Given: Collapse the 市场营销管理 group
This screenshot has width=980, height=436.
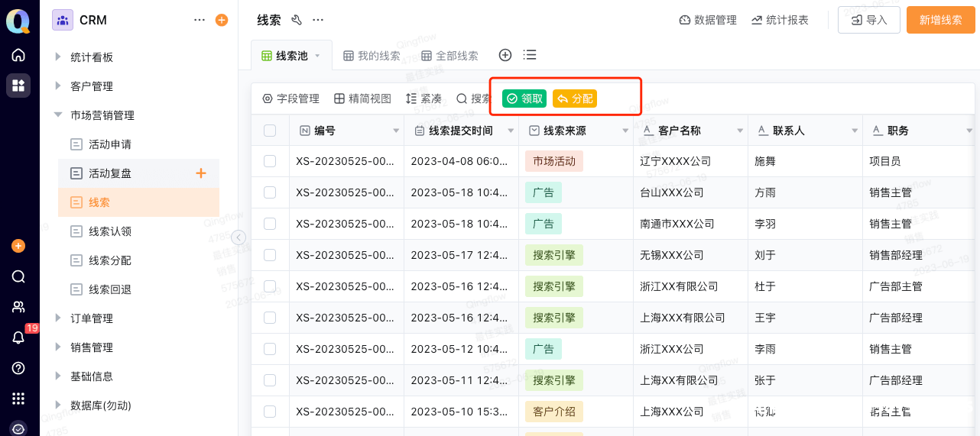Looking at the screenshot, I should click(58, 115).
